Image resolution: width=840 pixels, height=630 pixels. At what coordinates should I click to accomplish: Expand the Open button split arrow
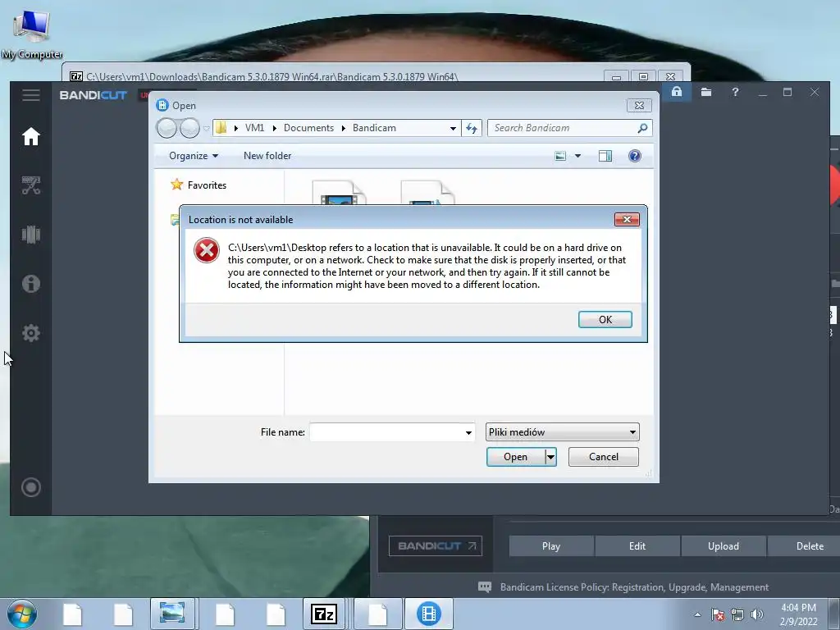550,457
